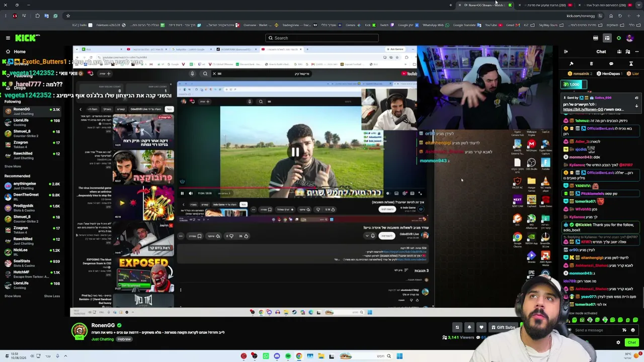Click the Kick search field
Screen dimensions: 644x362
[x=322, y=38]
